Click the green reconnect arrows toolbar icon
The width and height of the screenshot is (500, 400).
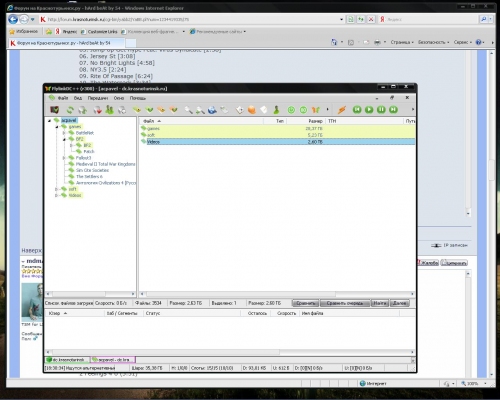(x=70, y=110)
